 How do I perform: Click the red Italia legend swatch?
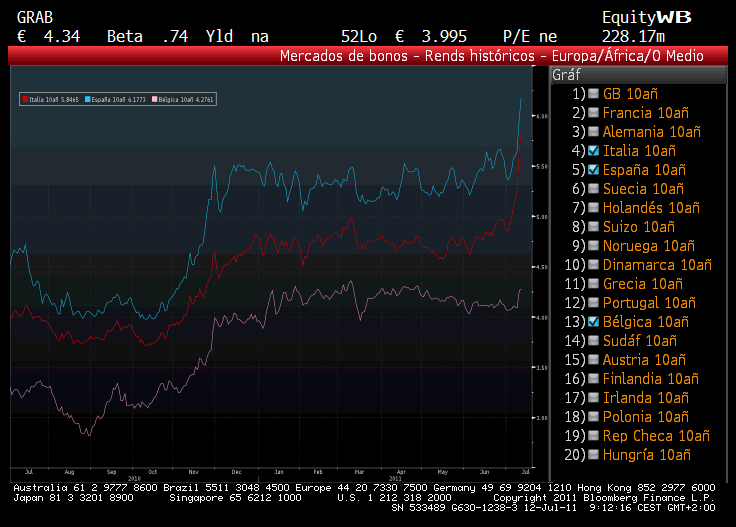(x=25, y=99)
